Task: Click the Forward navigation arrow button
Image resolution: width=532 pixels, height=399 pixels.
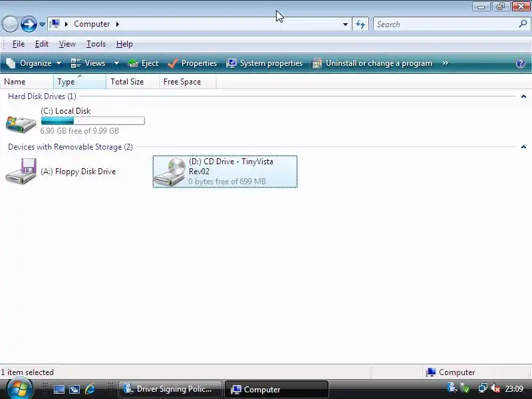Action: 29,24
